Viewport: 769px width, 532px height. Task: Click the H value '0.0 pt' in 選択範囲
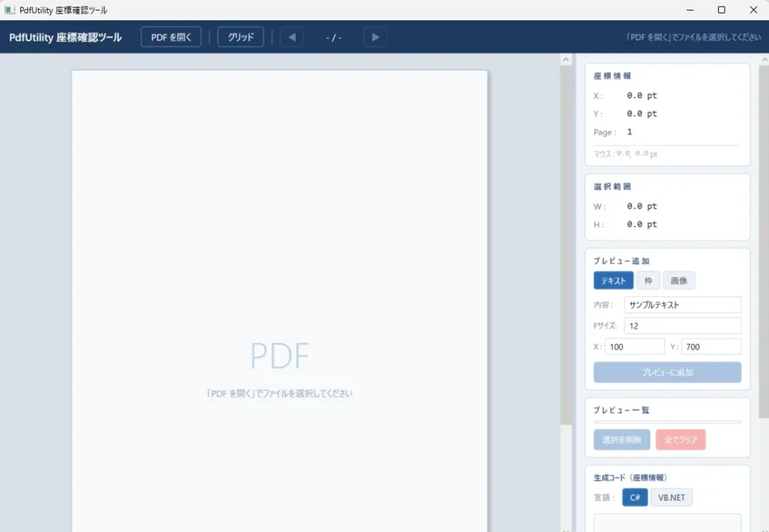(x=642, y=224)
